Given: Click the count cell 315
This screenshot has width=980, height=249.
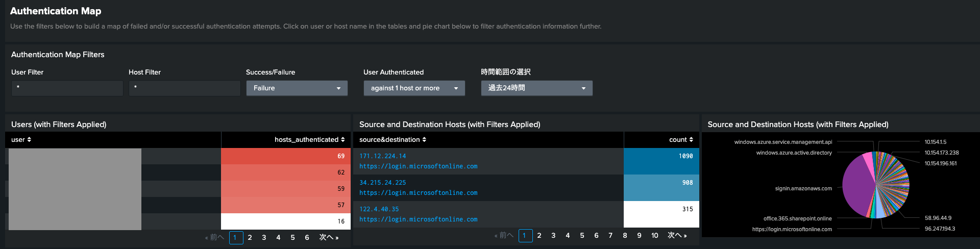Looking at the screenshot, I should click(661, 214).
